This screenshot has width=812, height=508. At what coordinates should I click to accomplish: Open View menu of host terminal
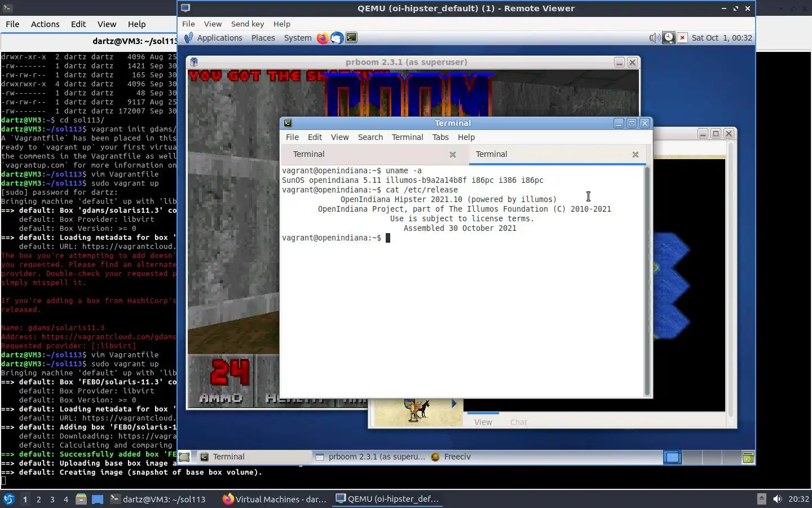click(107, 24)
